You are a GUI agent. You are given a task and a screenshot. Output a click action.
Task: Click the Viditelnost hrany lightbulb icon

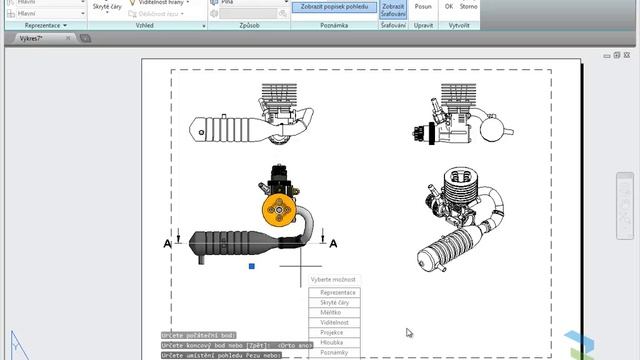click(132, 2)
